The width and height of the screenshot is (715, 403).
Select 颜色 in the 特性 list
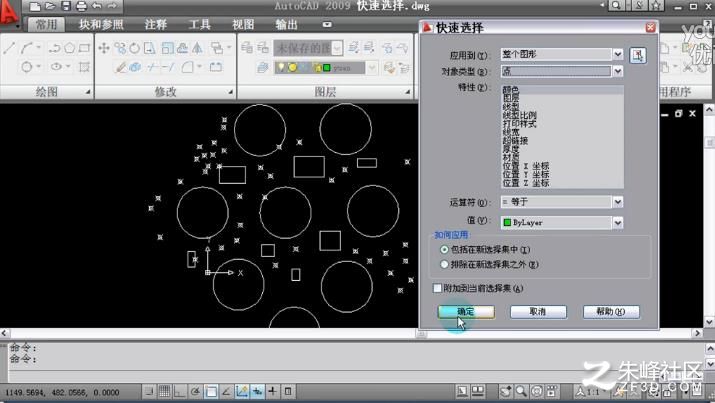click(511, 90)
